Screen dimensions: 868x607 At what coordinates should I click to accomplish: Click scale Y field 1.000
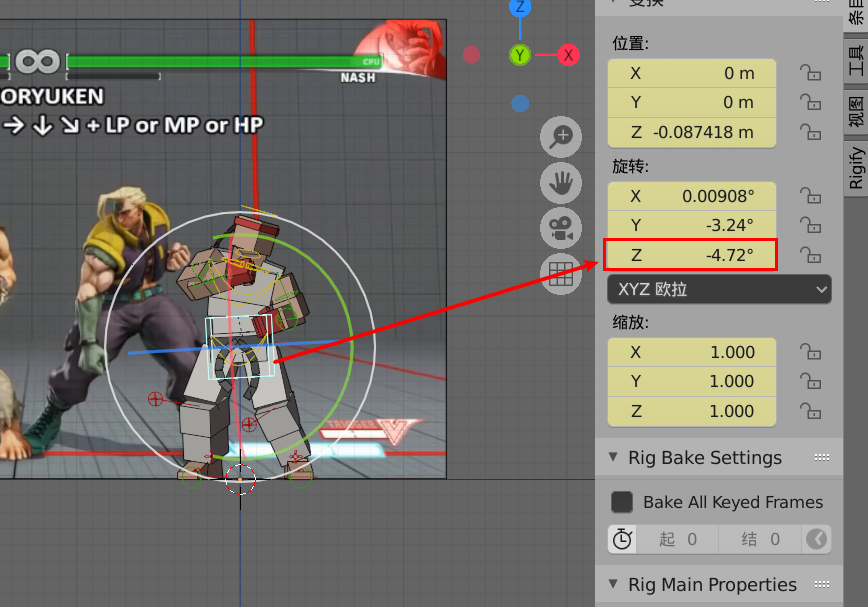tap(692, 381)
